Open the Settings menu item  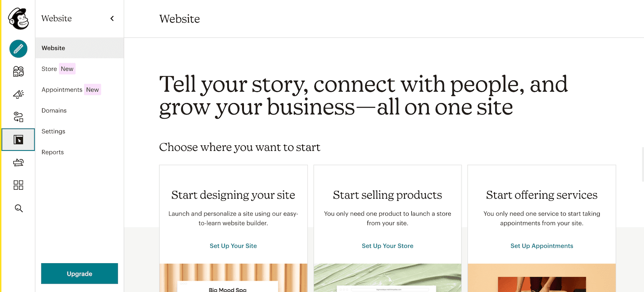tap(53, 131)
